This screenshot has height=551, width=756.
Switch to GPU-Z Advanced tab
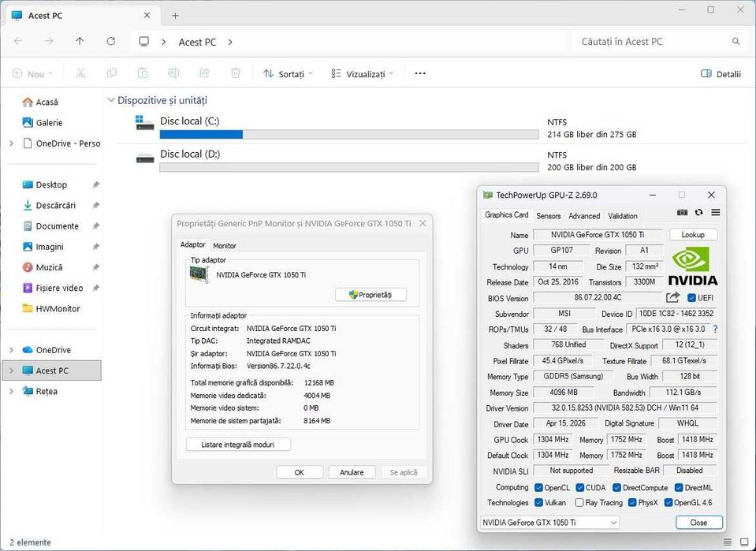[584, 216]
